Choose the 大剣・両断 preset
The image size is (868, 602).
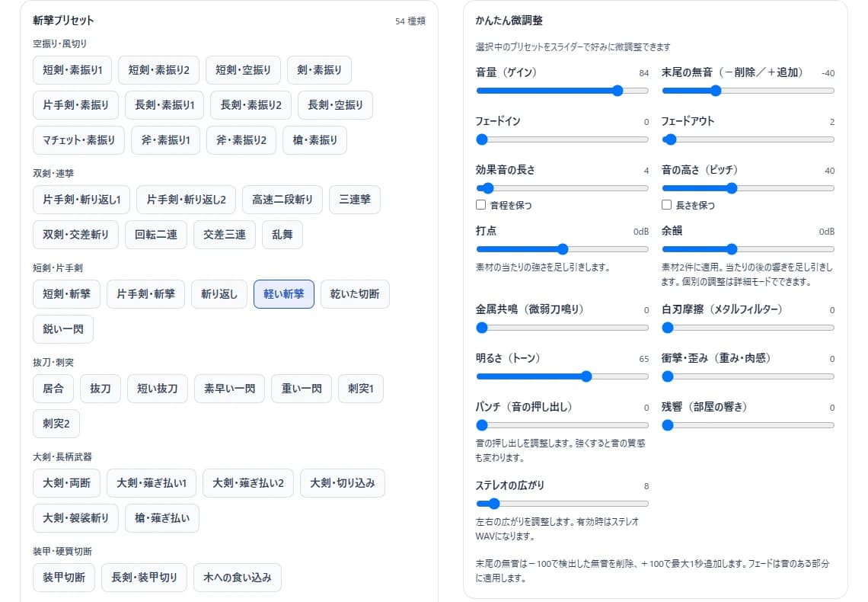66,483
